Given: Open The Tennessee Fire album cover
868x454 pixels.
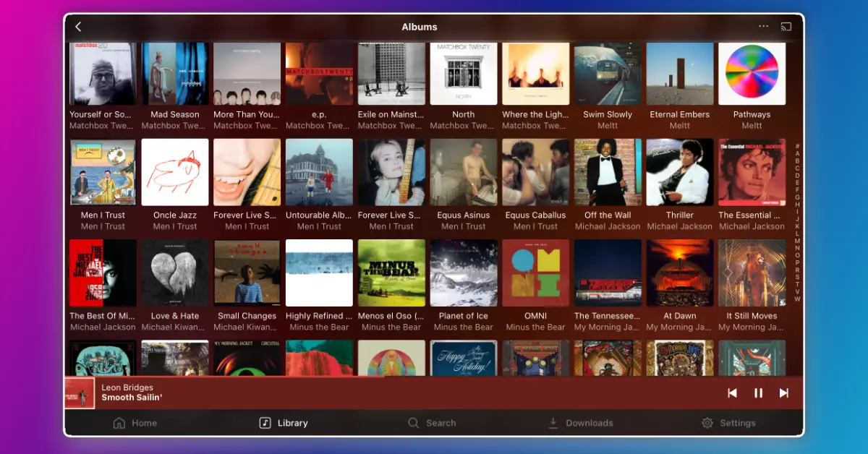Looking at the screenshot, I should click(x=608, y=273).
